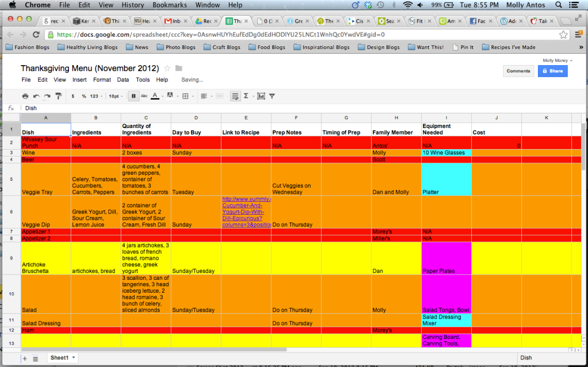Open the Functions sigma icon
The image size is (588, 367).
(247, 96)
